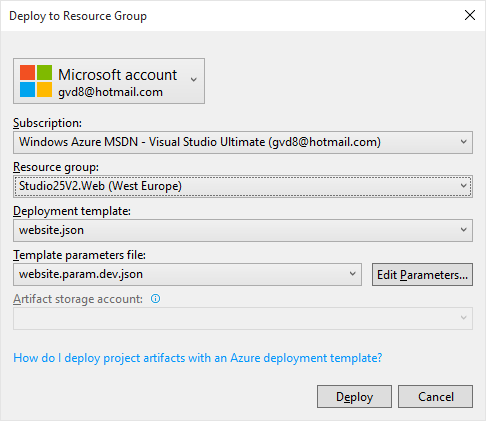The width and height of the screenshot is (486, 421).
Task: Click the Microsoft account heading text
Action: 118,75
